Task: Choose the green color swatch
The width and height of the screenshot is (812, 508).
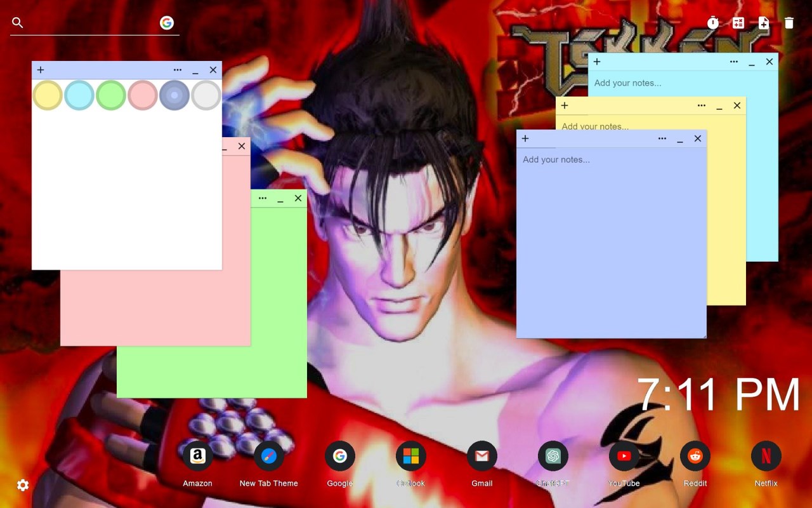Action: pyautogui.click(x=111, y=95)
